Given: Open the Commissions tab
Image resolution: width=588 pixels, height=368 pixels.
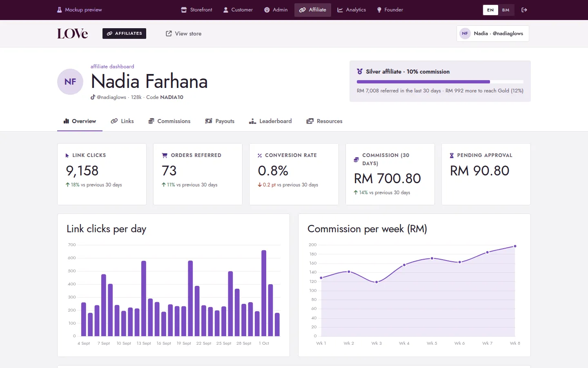Looking at the screenshot, I should [169, 121].
